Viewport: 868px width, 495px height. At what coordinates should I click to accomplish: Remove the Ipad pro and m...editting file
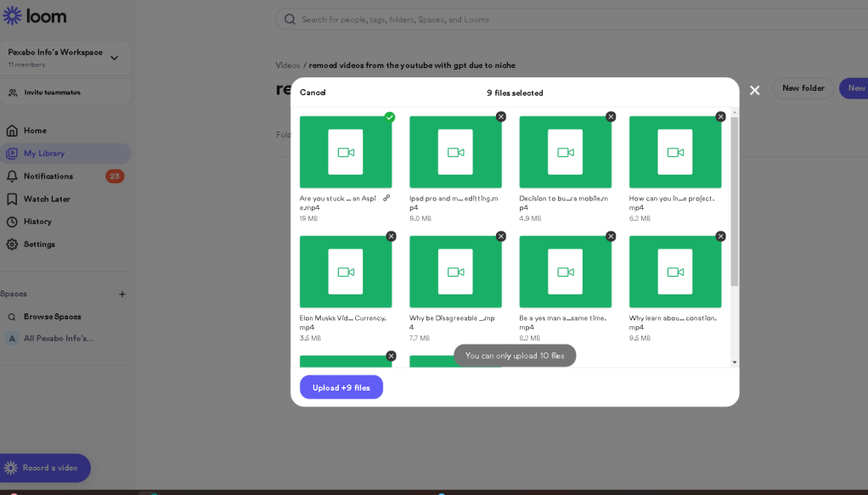coord(501,116)
